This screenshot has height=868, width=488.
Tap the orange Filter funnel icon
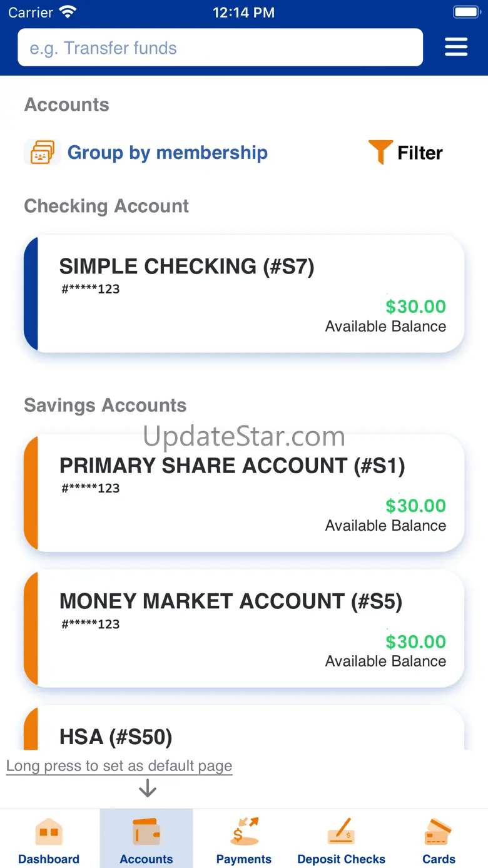[380, 152]
